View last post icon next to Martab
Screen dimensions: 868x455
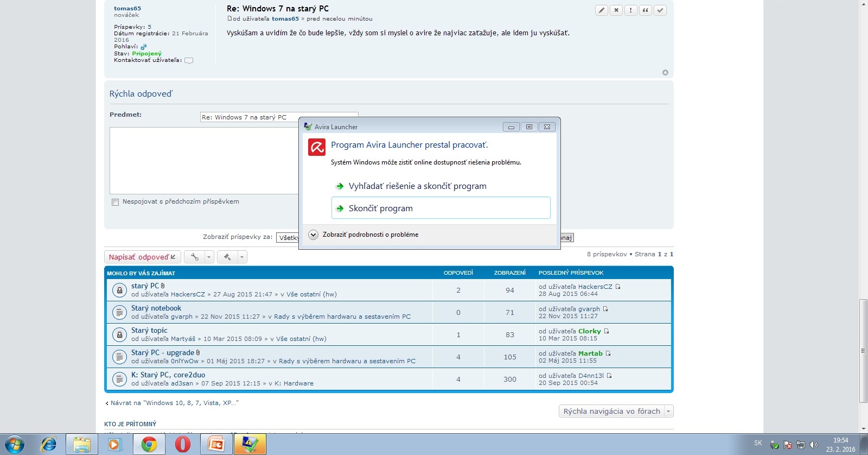[608, 353]
